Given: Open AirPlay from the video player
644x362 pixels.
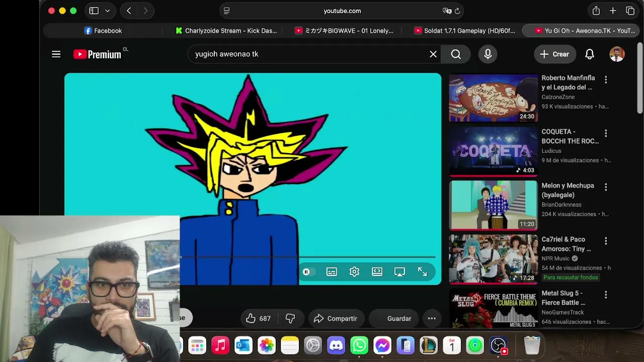Looking at the screenshot, I should (x=399, y=272).
